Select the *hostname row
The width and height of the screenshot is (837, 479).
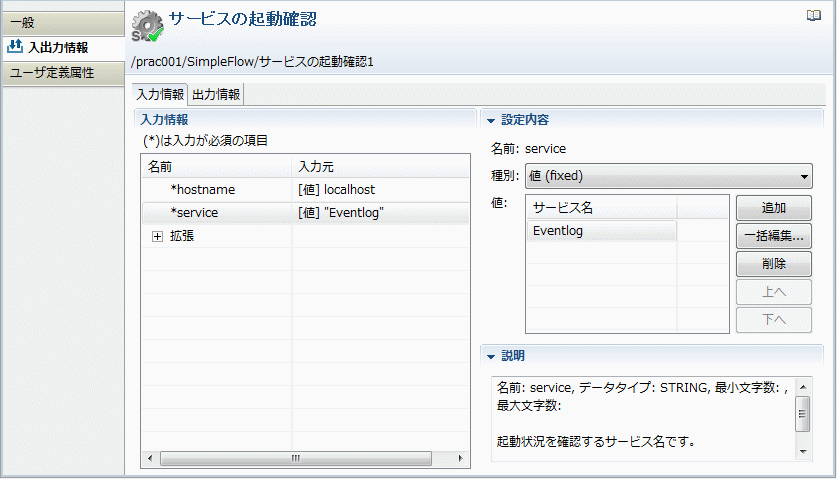coord(305,190)
